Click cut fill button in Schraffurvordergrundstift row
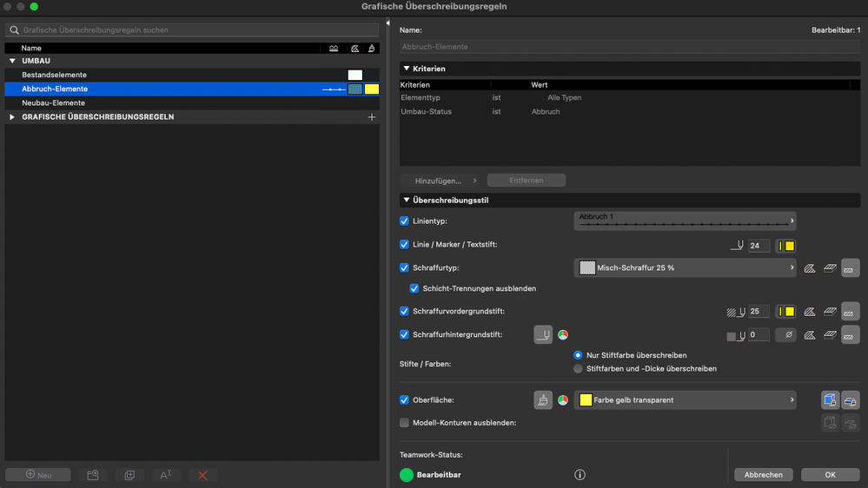The height and width of the screenshot is (488, 868). 851,312
